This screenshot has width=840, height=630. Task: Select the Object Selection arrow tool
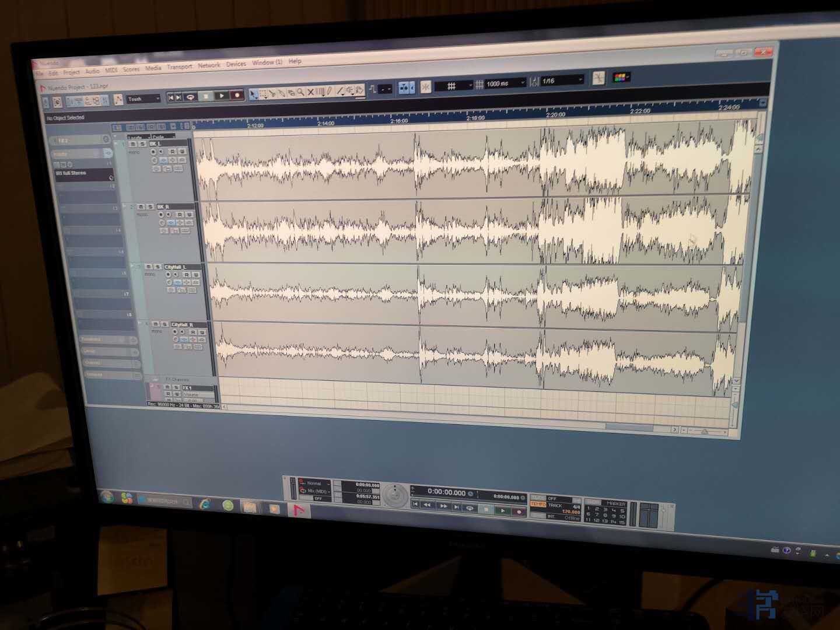[253, 93]
